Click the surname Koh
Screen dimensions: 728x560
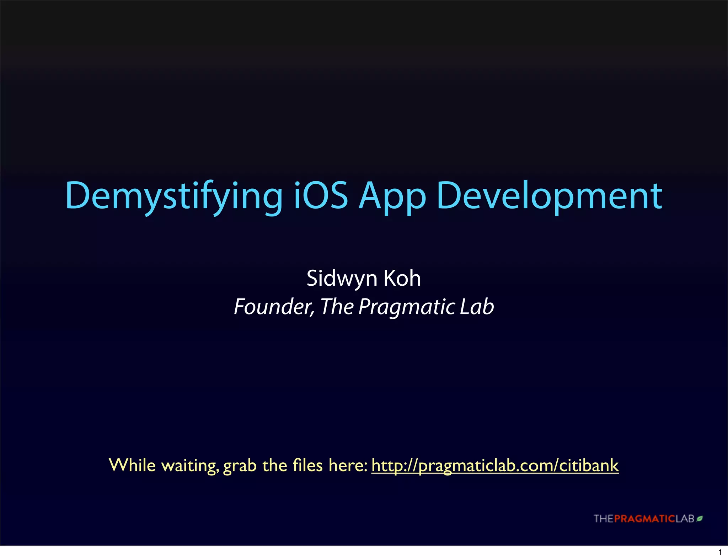click(402, 278)
